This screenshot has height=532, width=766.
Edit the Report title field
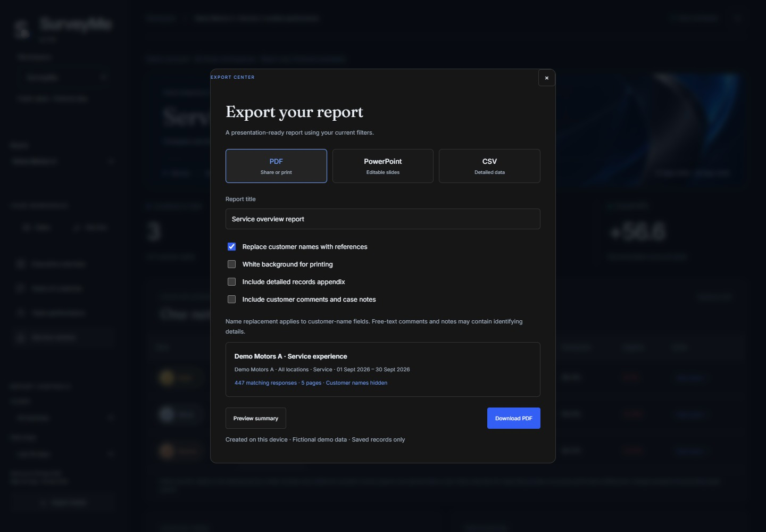383,219
